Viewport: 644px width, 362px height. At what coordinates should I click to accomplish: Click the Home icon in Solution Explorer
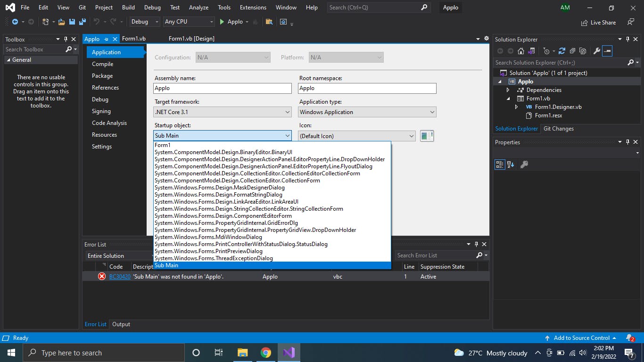tap(521, 51)
